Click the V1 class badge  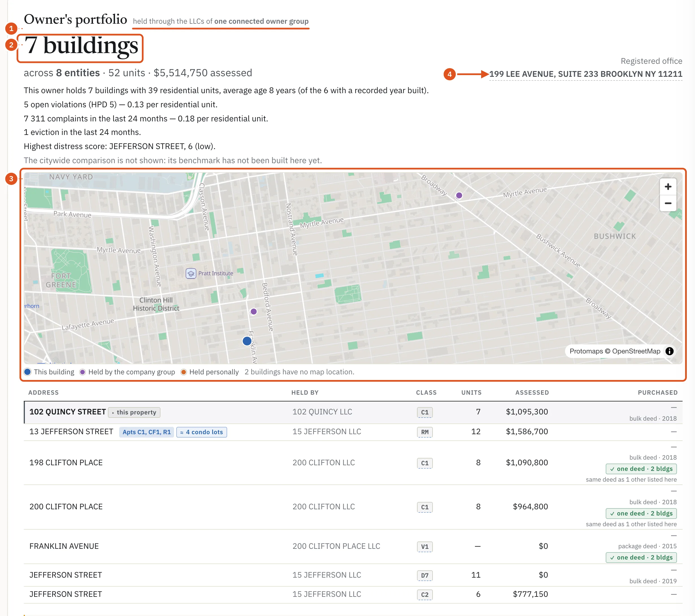(425, 546)
